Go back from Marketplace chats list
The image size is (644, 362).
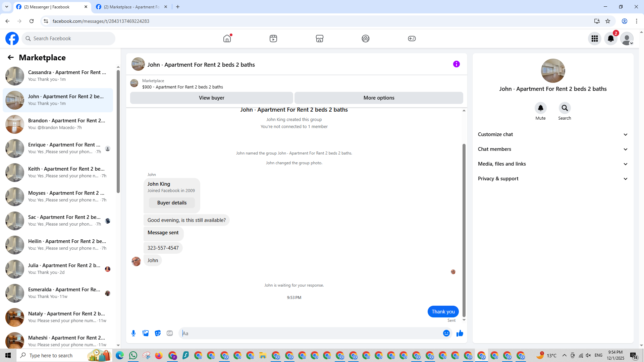pyautogui.click(x=11, y=57)
